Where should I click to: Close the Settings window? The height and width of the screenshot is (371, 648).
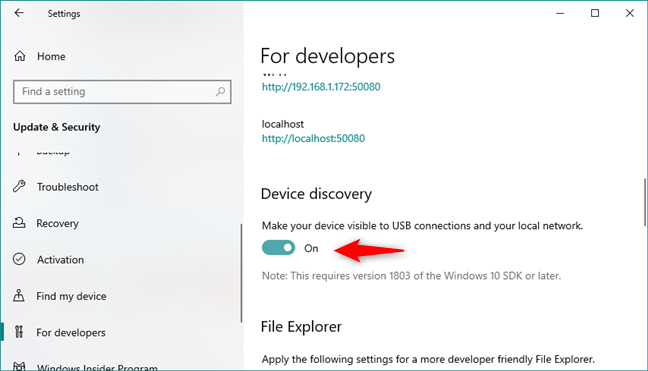coord(629,13)
